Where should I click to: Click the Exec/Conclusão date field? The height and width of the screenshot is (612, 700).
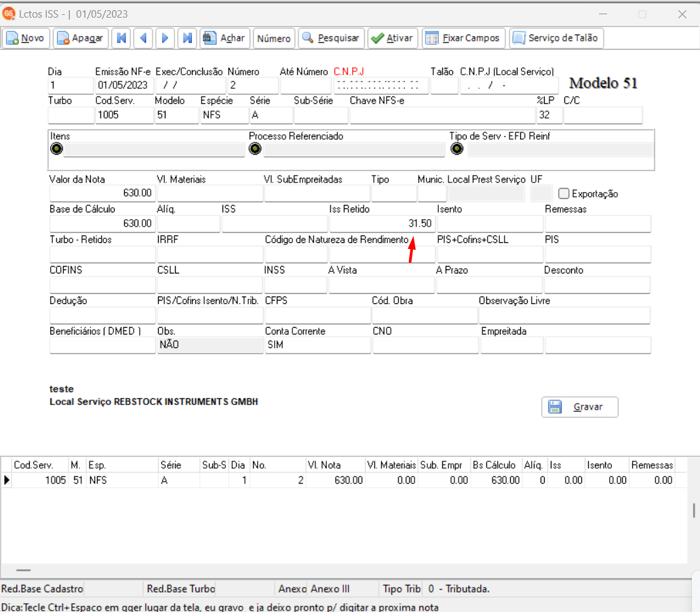pos(191,85)
